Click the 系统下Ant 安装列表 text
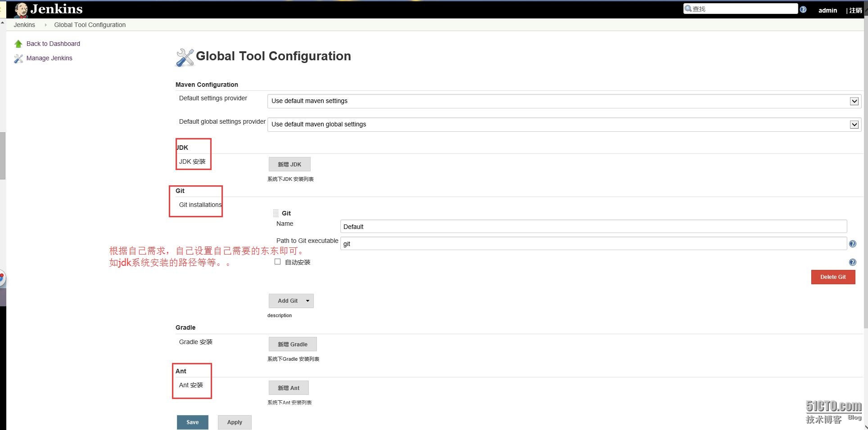The width and height of the screenshot is (868, 430). [289, 403]
